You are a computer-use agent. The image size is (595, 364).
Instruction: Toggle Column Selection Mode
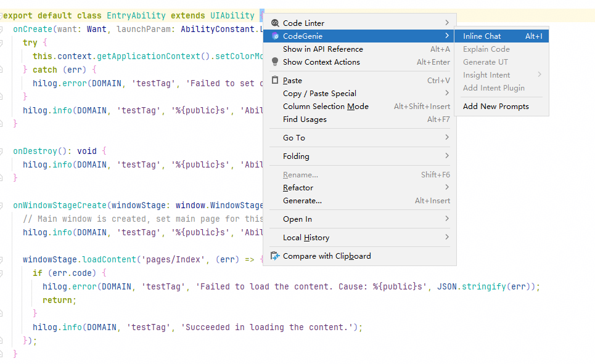[x=326, y=107]
